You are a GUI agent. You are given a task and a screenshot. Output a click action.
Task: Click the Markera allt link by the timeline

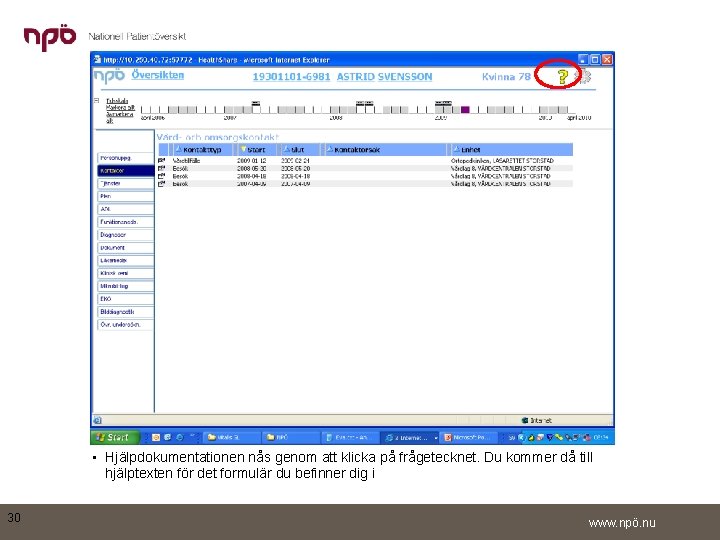coord(120,107)
